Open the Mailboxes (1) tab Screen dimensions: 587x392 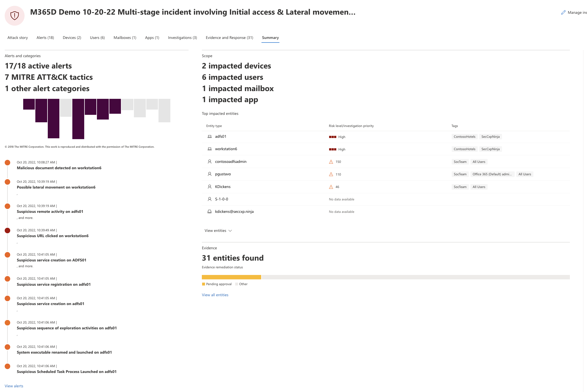125,38
